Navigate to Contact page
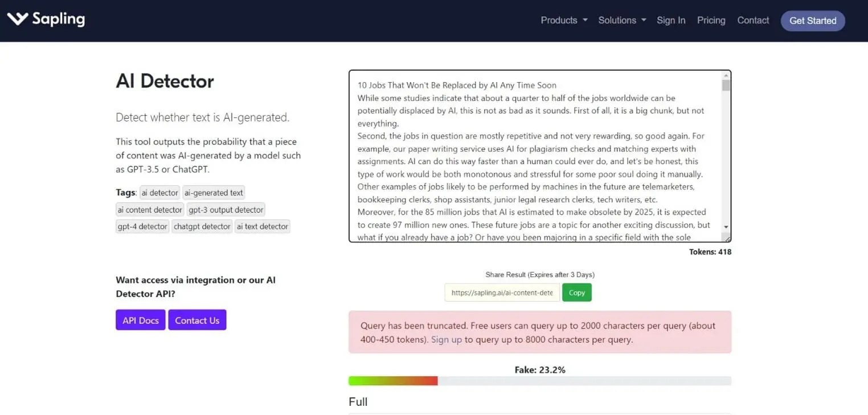 [x=752, y=21]
